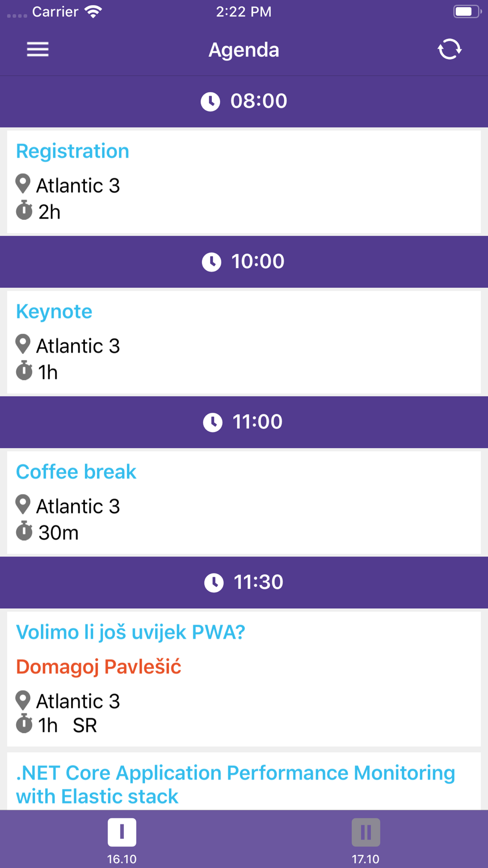
Task: Open the Keynote session details
Action: pyautogui.click(x=54, y=311)
